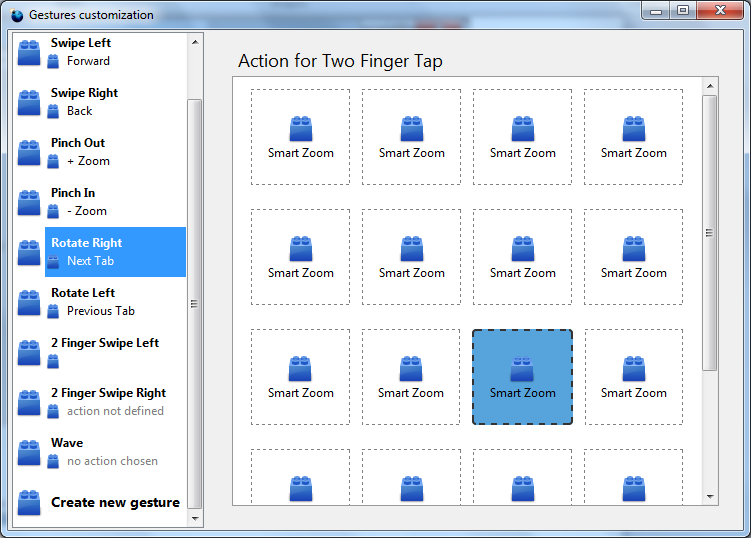Click the action grid vertical scrollbar thumb
The image size is (751, 538).
coord(710,233)
